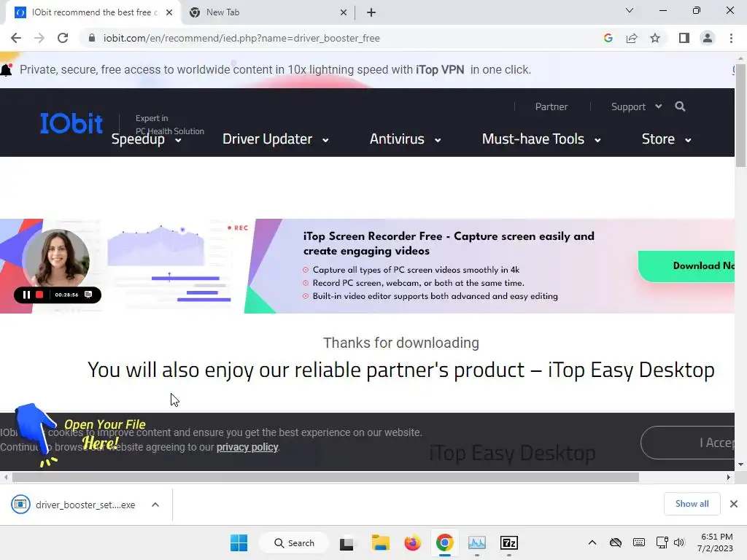
Task: Click the IObit logo
Action: (71, 123)
